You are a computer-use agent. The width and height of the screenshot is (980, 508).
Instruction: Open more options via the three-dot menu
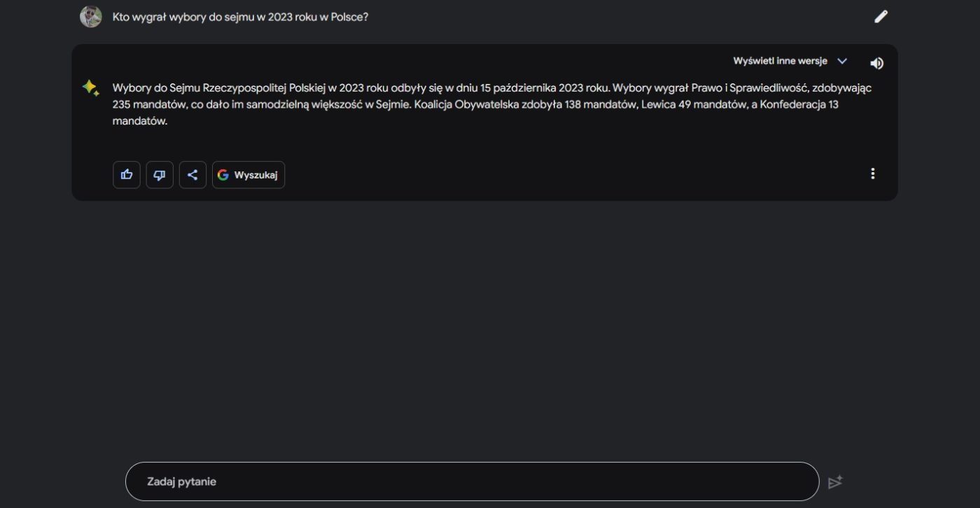click(x=872, y=174)
